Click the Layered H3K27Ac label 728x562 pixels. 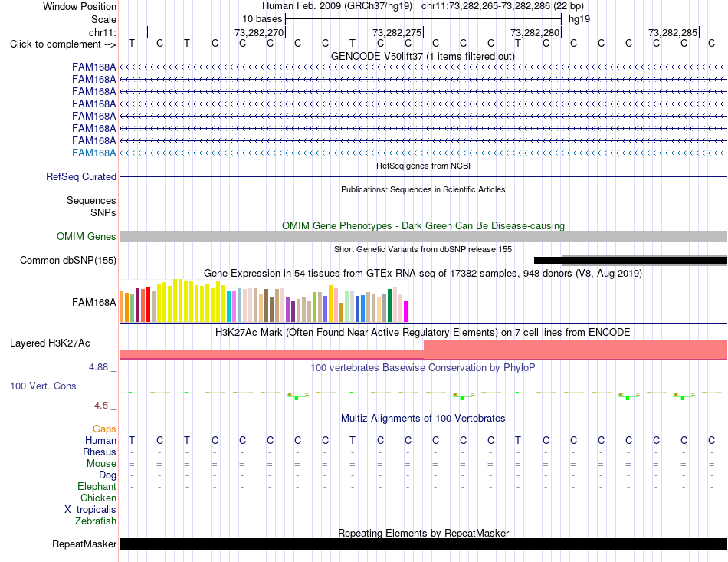pos(50,343)
